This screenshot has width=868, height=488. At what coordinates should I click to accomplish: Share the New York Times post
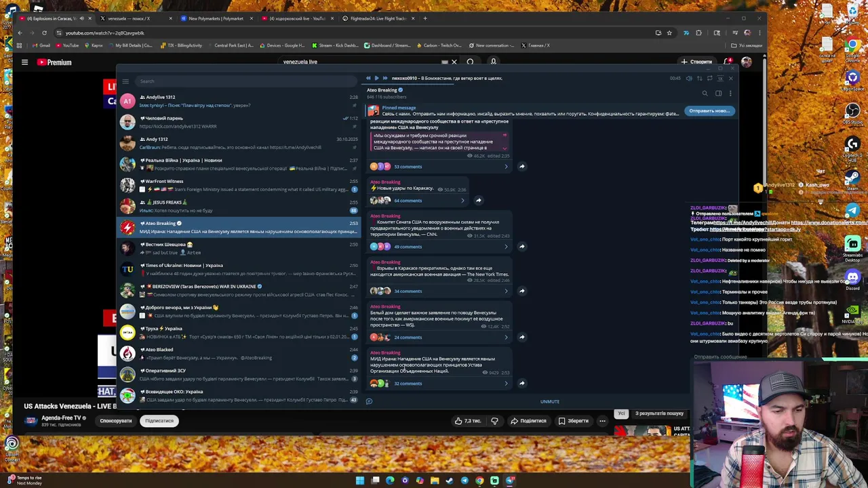coord(521,291)
